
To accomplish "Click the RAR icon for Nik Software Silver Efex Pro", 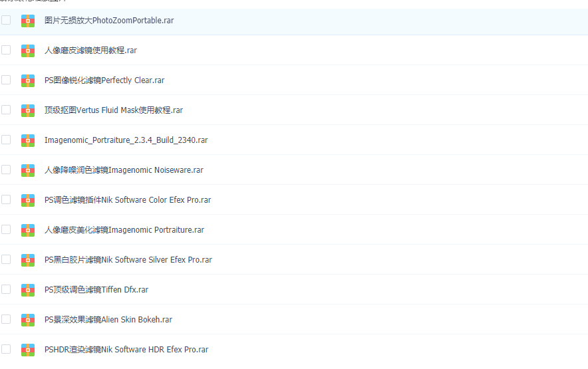I will click(x=28, y=260).
